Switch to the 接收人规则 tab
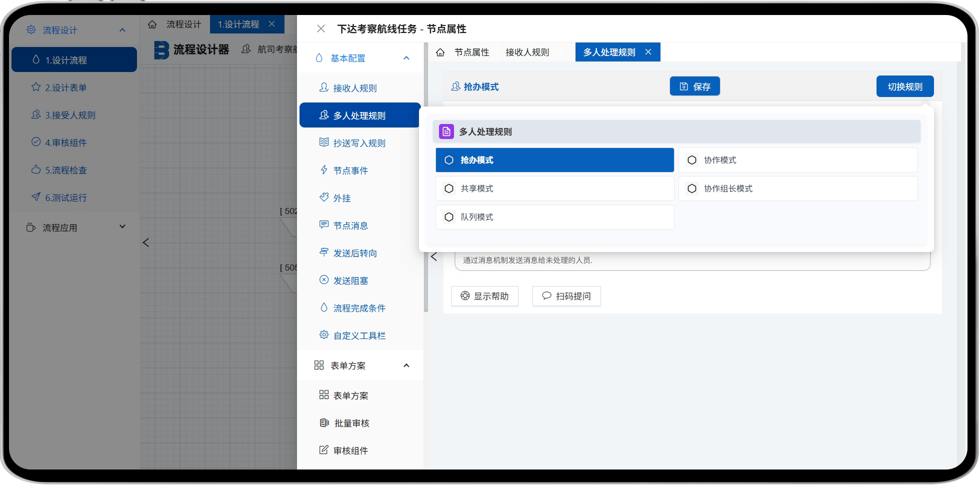 tap(527, 52)
